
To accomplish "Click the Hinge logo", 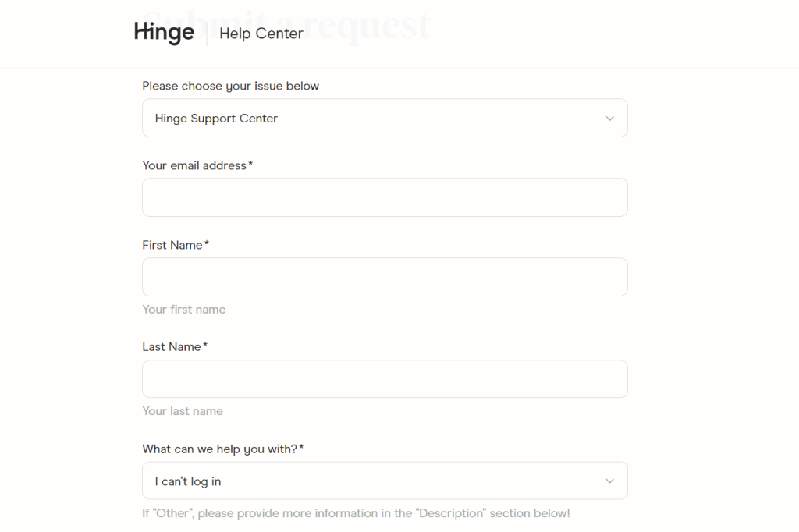I will click(x=164, y=31).
